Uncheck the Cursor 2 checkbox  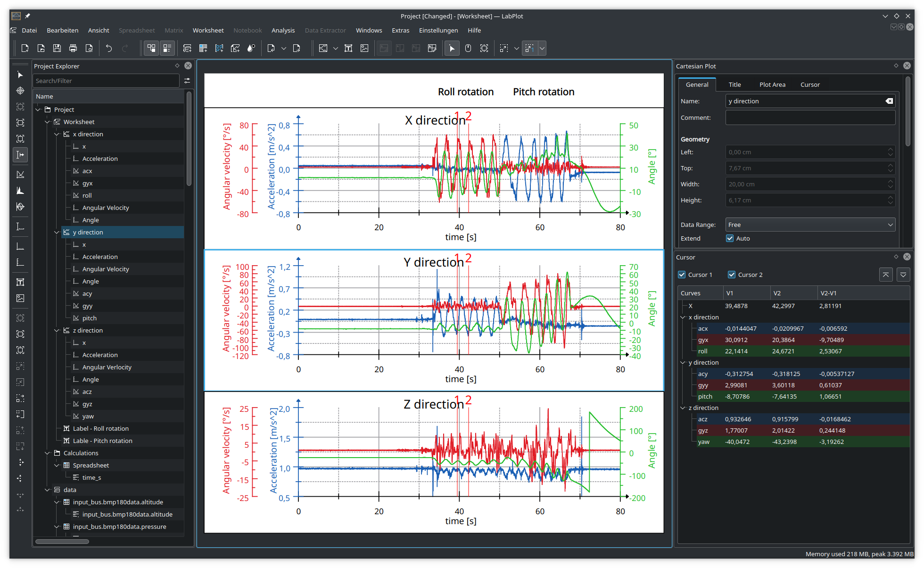click(x=732, y=275)
